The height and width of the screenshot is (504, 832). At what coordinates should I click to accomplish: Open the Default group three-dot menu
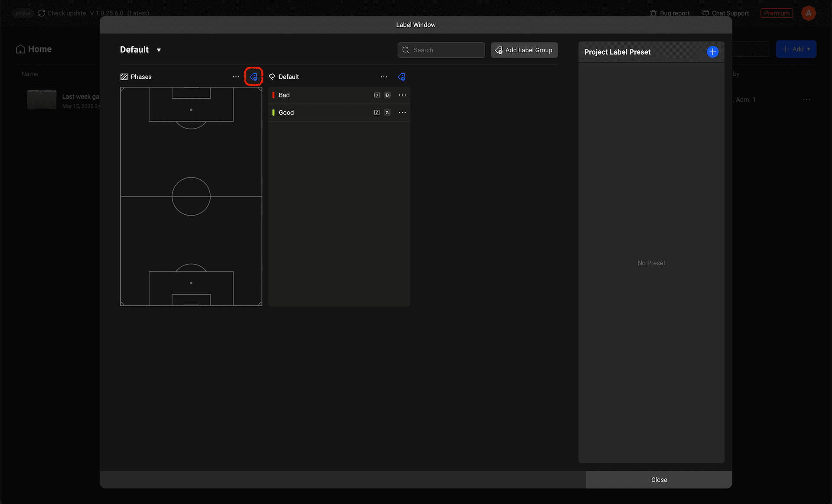click(384, 77)
